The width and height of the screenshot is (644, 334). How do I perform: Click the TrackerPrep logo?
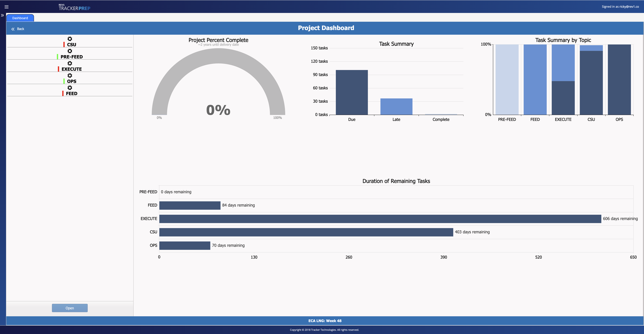click(x=74, y=7)
